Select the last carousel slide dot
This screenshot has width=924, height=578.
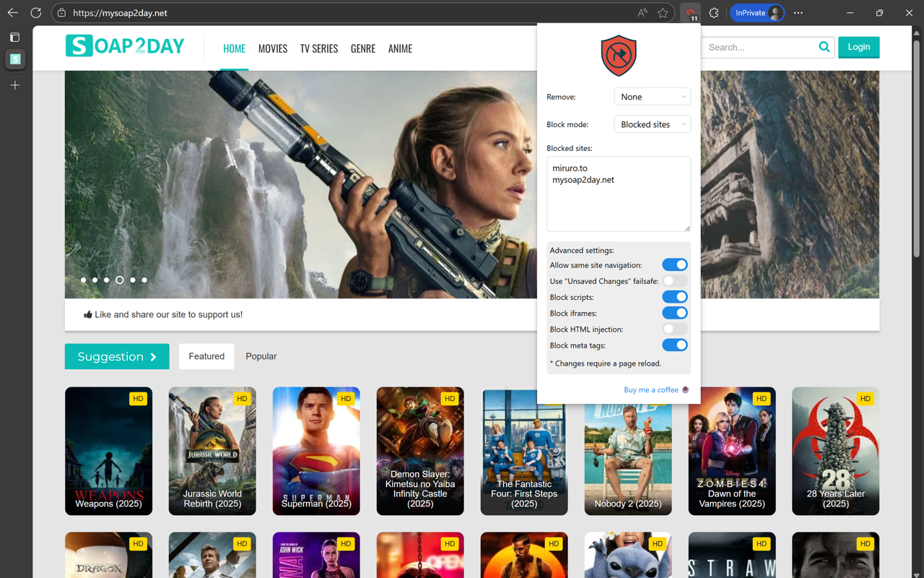[x=144, y=280]
